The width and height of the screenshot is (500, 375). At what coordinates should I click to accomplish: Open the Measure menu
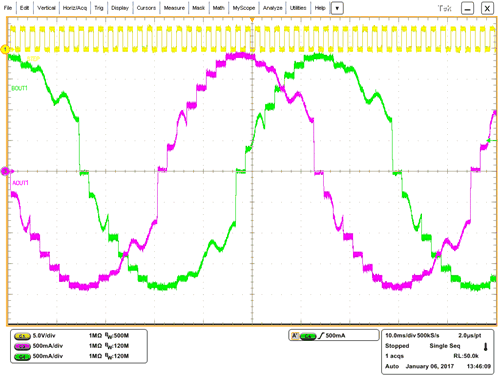click(x=174, y=8)
